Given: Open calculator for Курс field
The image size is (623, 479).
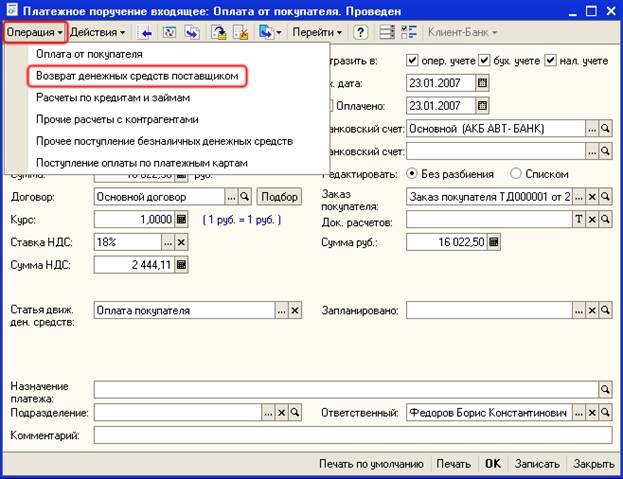Looking at the screenshot, I should (181, 219).
